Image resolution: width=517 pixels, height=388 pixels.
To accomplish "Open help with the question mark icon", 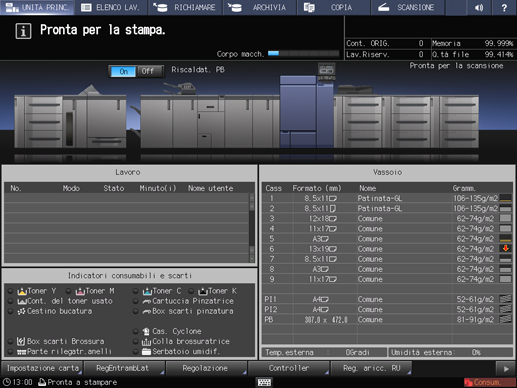I will click(504, 7).
